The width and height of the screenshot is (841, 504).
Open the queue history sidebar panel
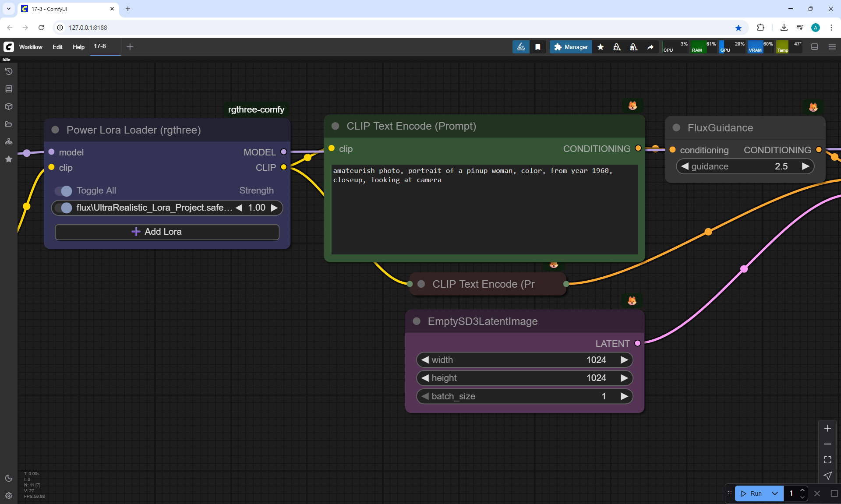[8, 71]
